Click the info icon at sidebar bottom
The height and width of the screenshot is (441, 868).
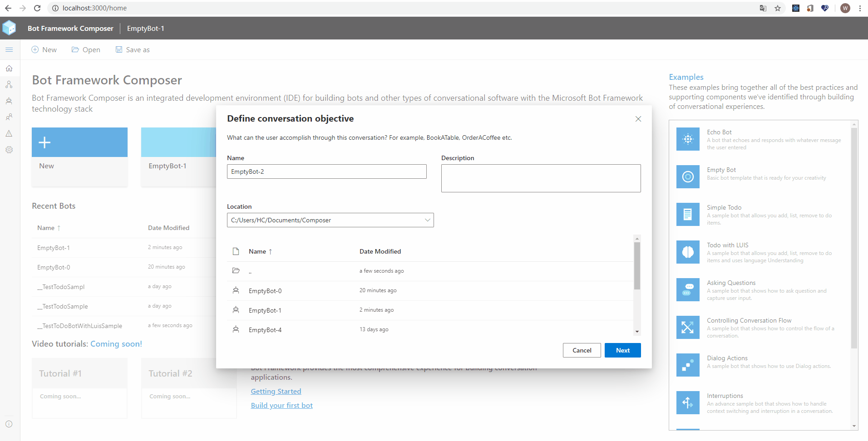coord(9,424)
